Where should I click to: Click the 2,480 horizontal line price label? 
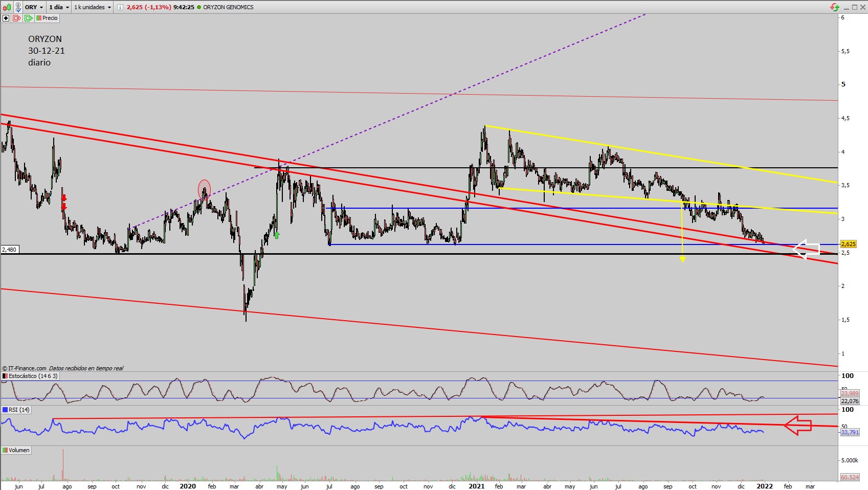pyautogui.click(x=9, y=250)
